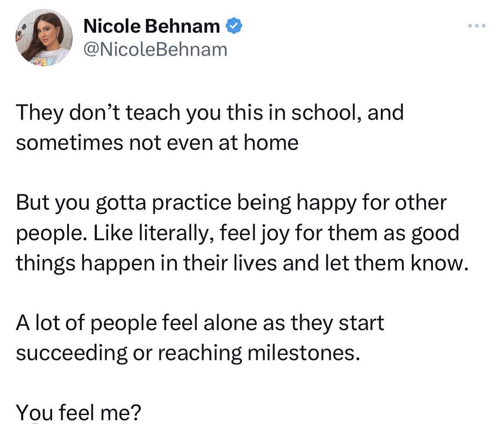Click the display name Nicole Behnam
The width and height of the screenshot is (504, 424).
tap(152, 27)
